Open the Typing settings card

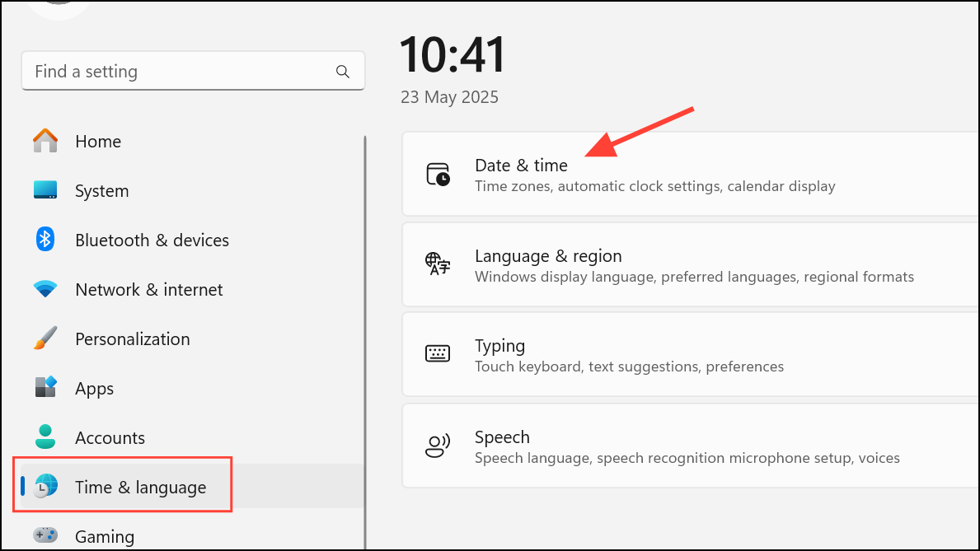coord(691,354)
